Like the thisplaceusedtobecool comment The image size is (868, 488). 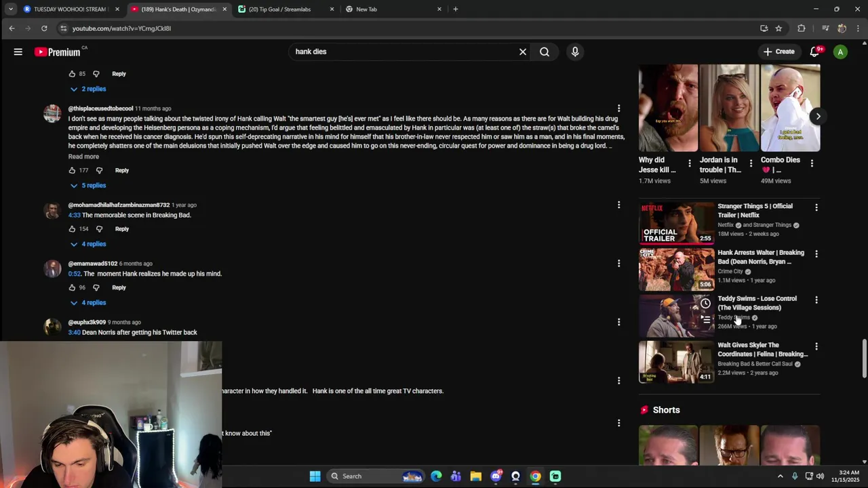pyautogui.click(x=72, y=170)
